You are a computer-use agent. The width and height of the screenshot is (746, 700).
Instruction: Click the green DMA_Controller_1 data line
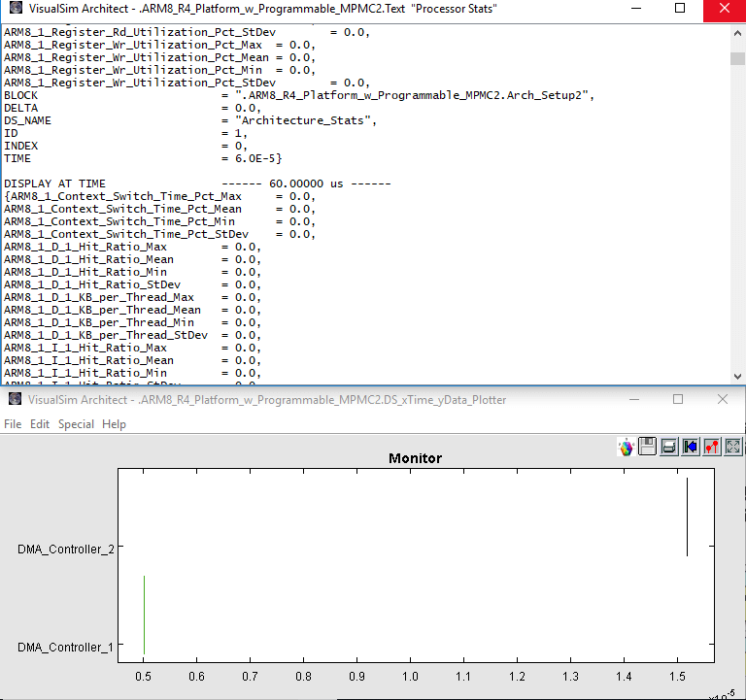pos(144,616)
